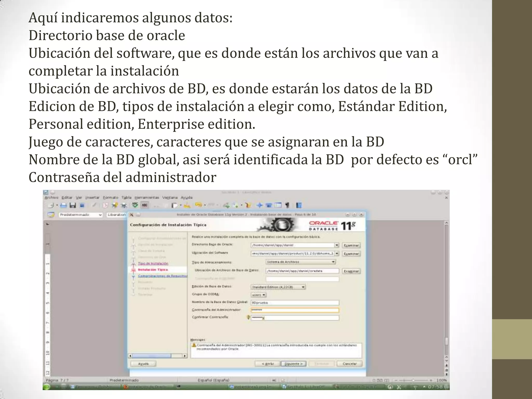Expand the Directorio Base de Oracle dropdown arrow

click(337, 245)
